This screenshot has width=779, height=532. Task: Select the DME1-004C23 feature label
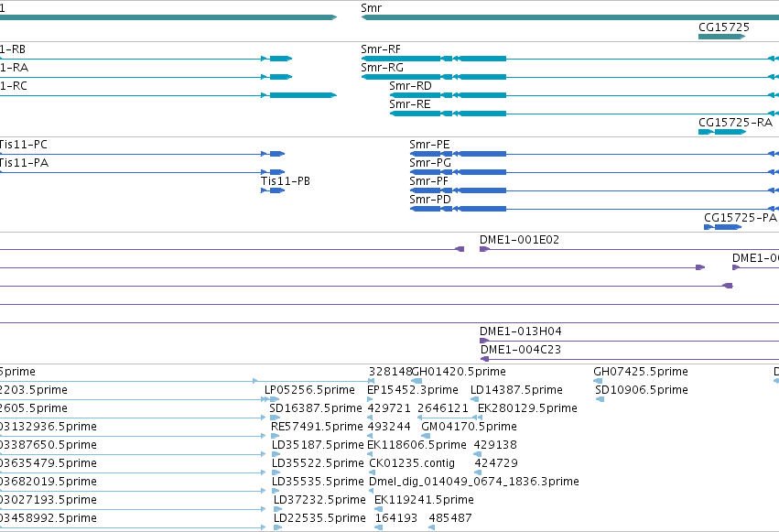tap(521, 350)
